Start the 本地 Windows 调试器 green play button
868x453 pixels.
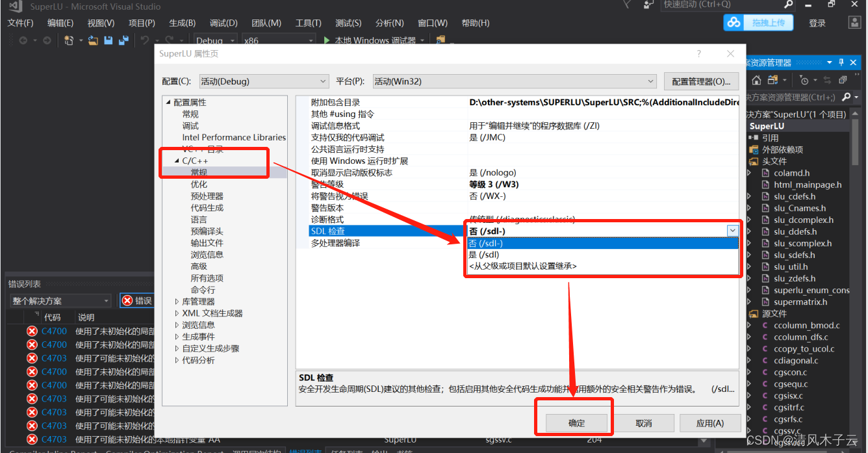[327, 40]
